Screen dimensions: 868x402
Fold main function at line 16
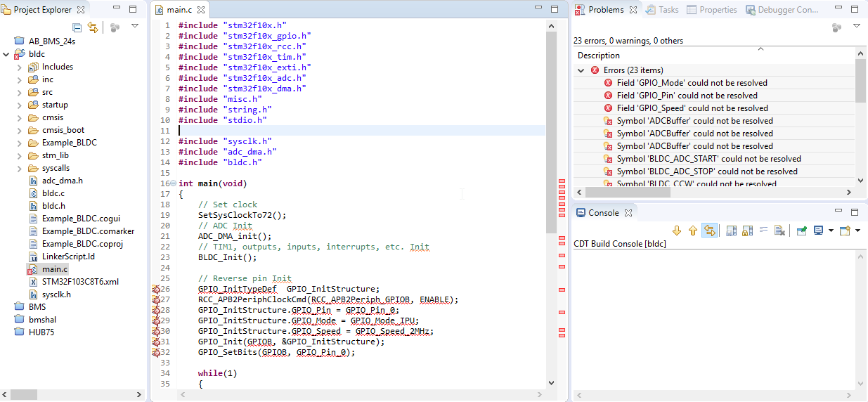pyautogui.click(x=173, y=183)
